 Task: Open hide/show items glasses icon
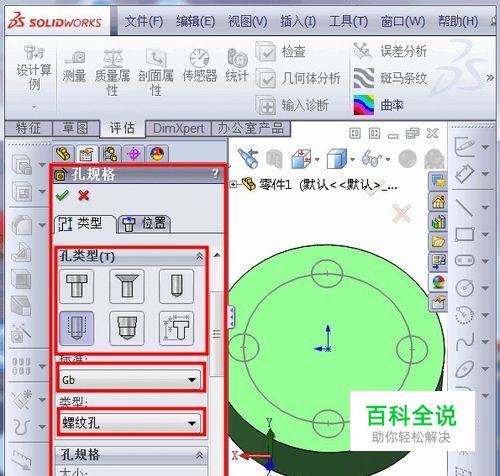coord(372,158)
